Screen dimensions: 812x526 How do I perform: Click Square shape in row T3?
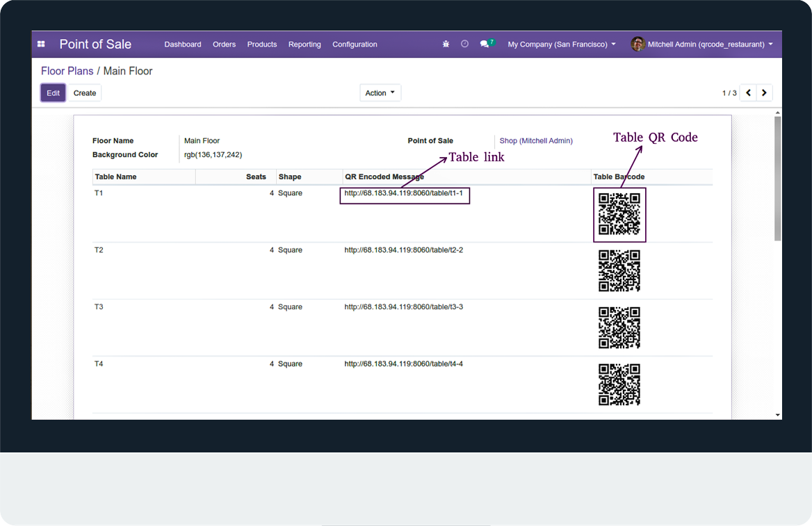pos(290,307)
